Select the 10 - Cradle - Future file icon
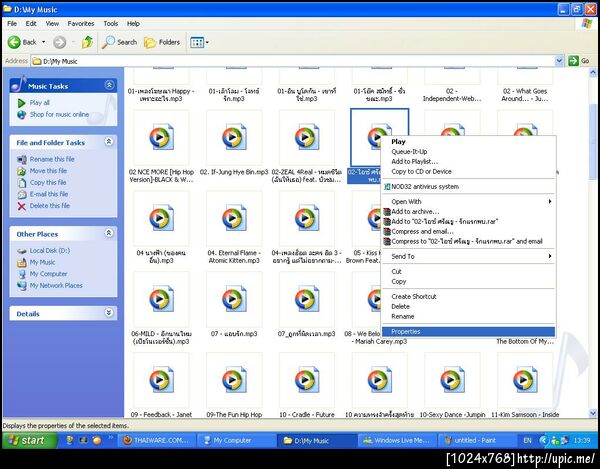This screenshot has height=469, width=600. (307, 380)
